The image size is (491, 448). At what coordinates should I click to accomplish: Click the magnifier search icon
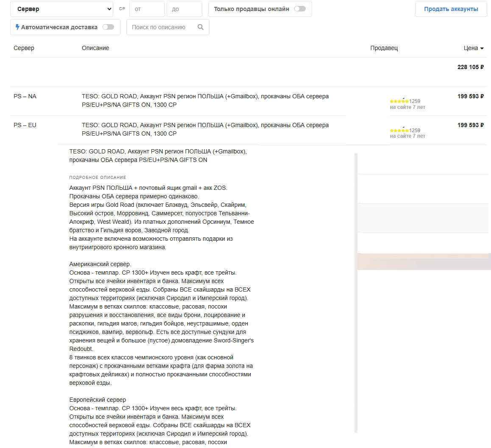pos(201,27)
